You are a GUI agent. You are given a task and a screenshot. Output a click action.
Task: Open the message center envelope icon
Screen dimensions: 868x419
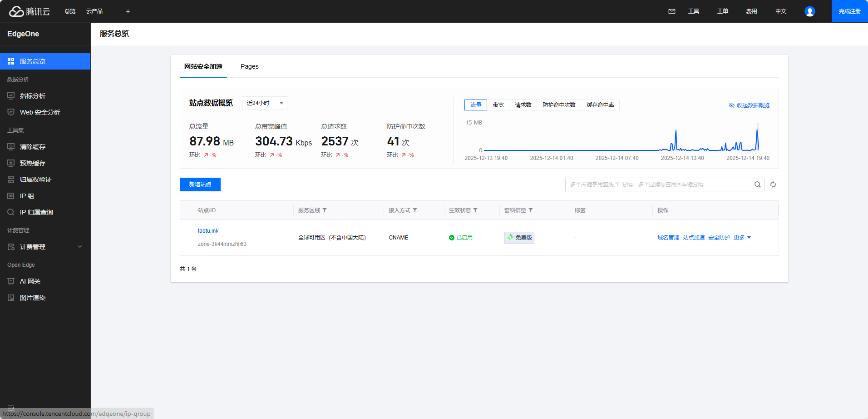pos(671,11)
